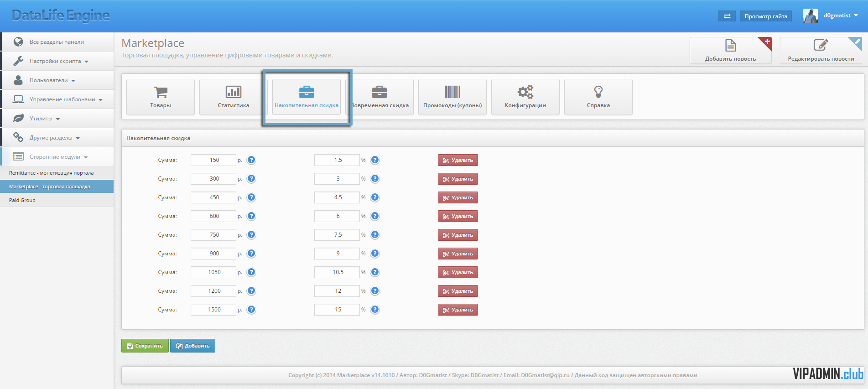868x389 pixels.
Task: Click help icon next to sum 750
Action: (251, 235)
